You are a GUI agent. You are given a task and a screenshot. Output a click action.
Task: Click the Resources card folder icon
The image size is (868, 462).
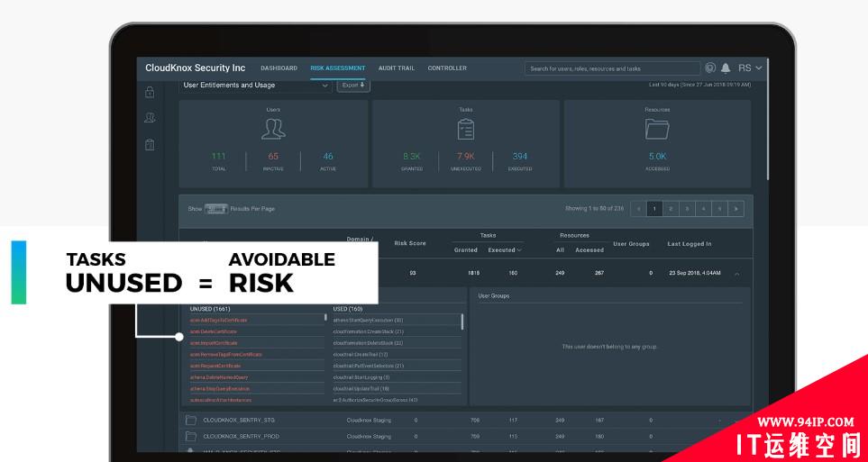[x=657, y=129]
